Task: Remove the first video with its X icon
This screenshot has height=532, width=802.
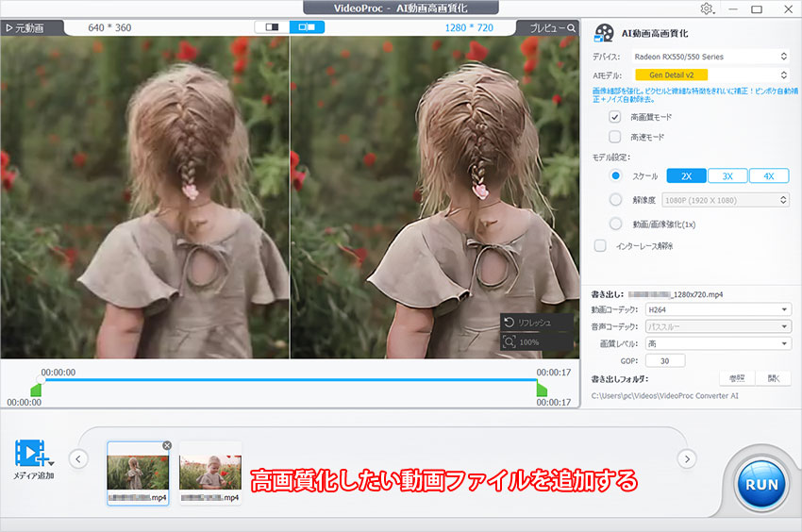Action: click(x=167, y=445)
